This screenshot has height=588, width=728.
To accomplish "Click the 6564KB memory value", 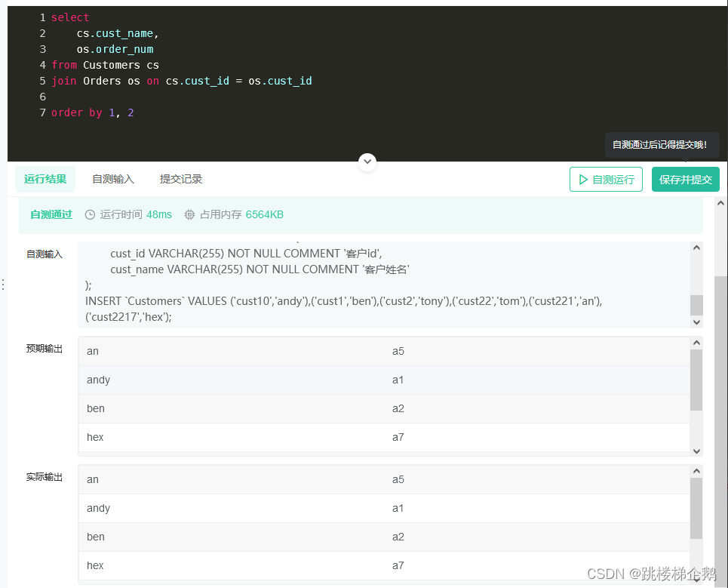I will [x=263, y=214].
